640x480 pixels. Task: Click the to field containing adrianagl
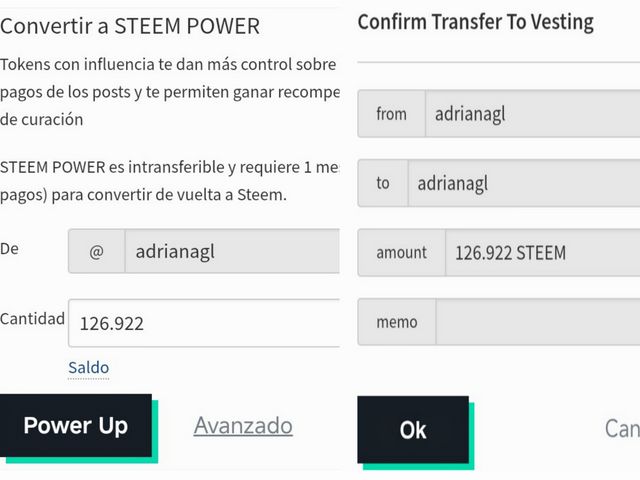(x=523, y=184)
